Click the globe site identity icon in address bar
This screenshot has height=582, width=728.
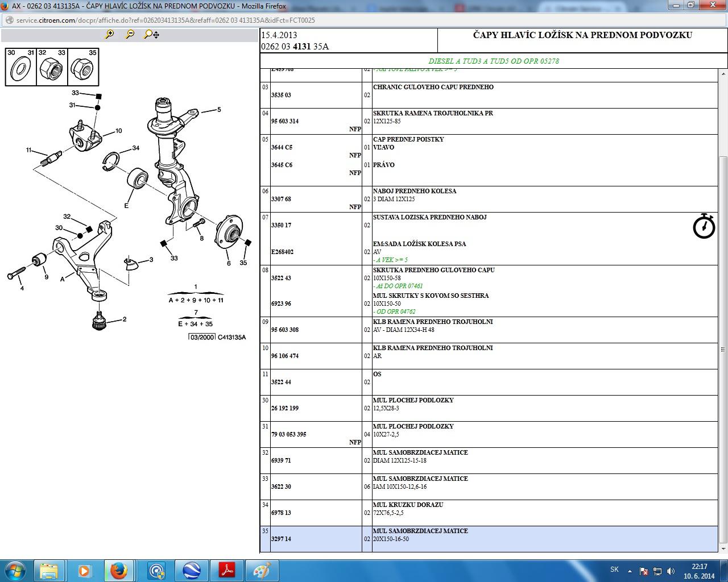click(9, 20)
